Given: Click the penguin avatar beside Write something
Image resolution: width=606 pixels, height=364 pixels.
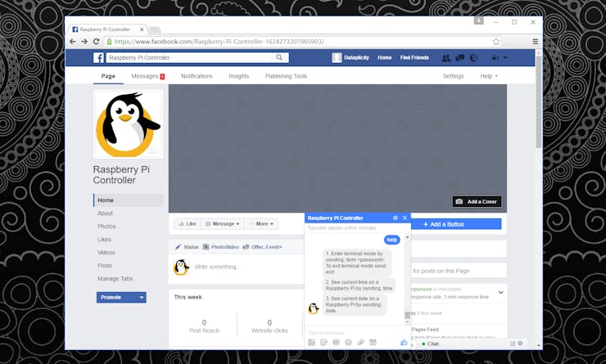Looking at the screenshot, I should (x=181, y=267).
